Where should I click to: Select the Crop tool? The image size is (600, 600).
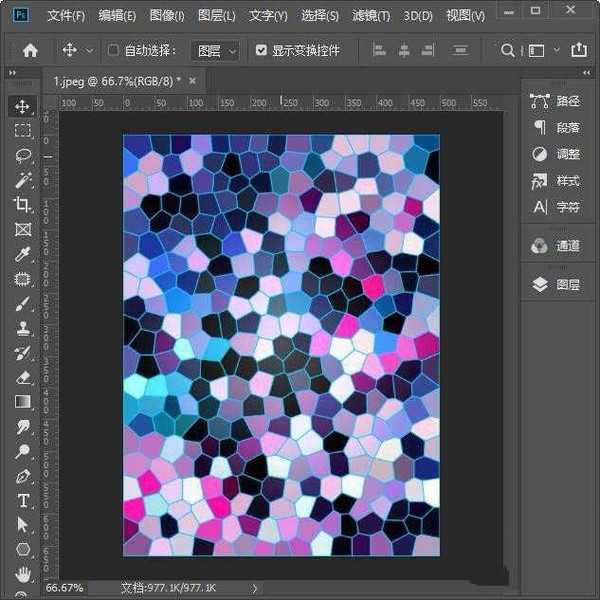22,205
